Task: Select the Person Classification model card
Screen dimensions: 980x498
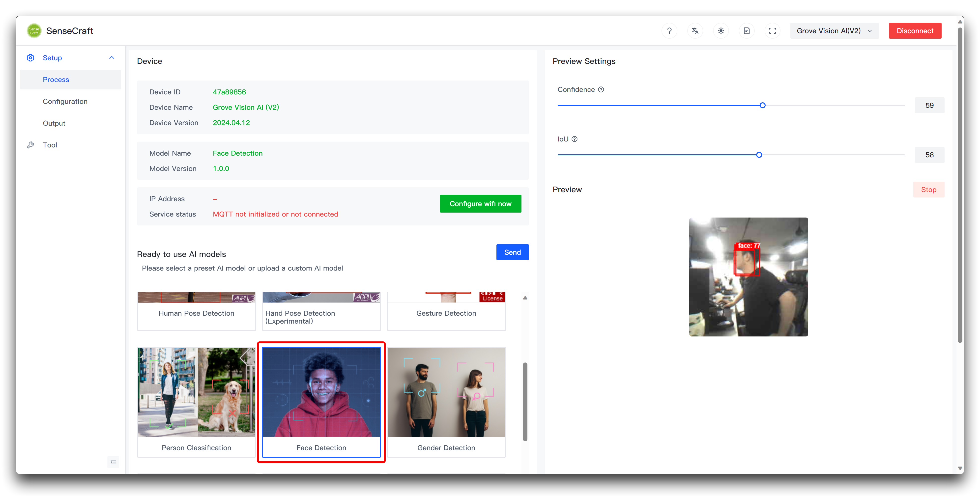Action: [x=196, y=402]
